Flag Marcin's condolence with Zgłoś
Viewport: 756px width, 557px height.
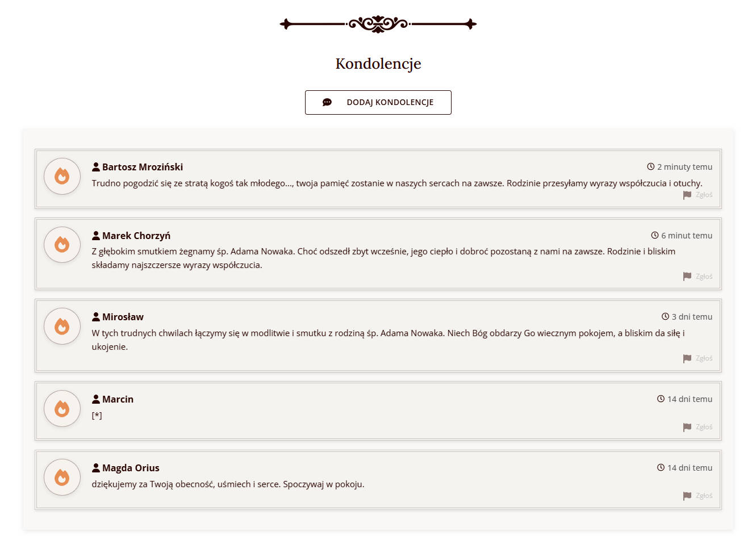697,427
